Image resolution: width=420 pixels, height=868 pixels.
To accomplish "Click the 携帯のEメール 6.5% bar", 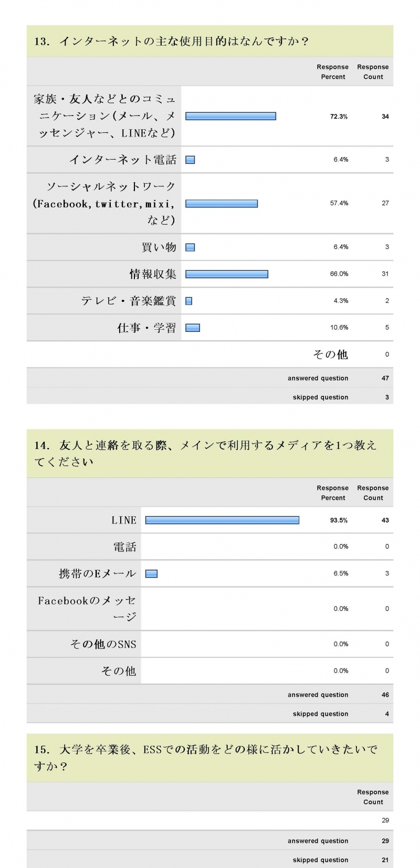I will tap(151, 574).
